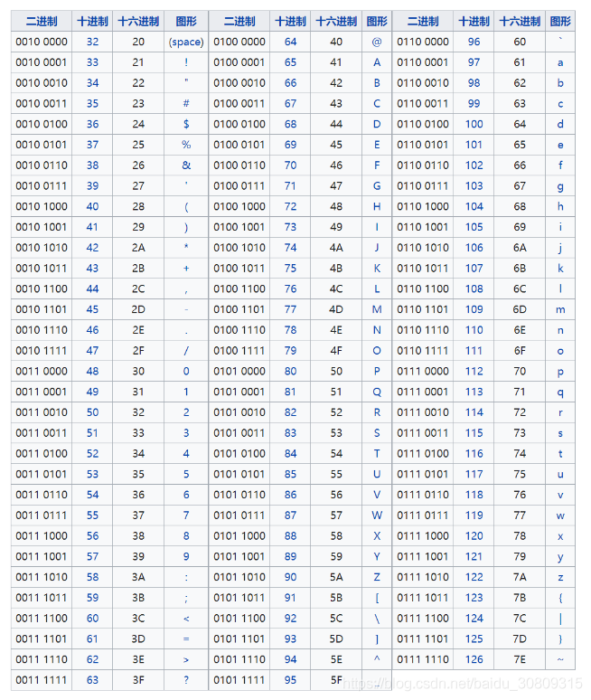This screenshot has width=591, height=700.
Task: Click the leftmost "二进制" column header
Action: pos(42,21)
